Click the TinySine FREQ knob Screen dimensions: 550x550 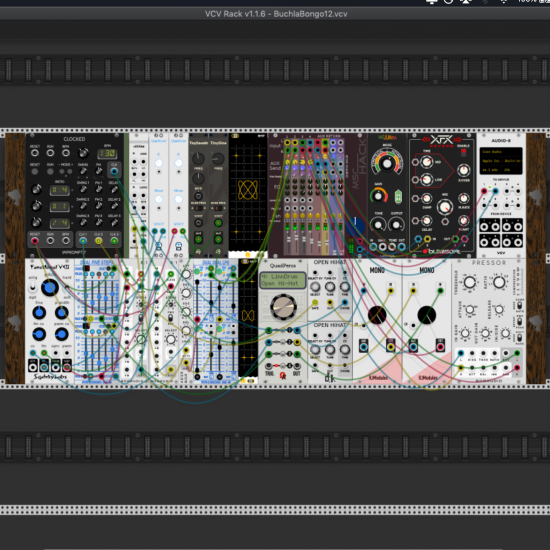218,159
